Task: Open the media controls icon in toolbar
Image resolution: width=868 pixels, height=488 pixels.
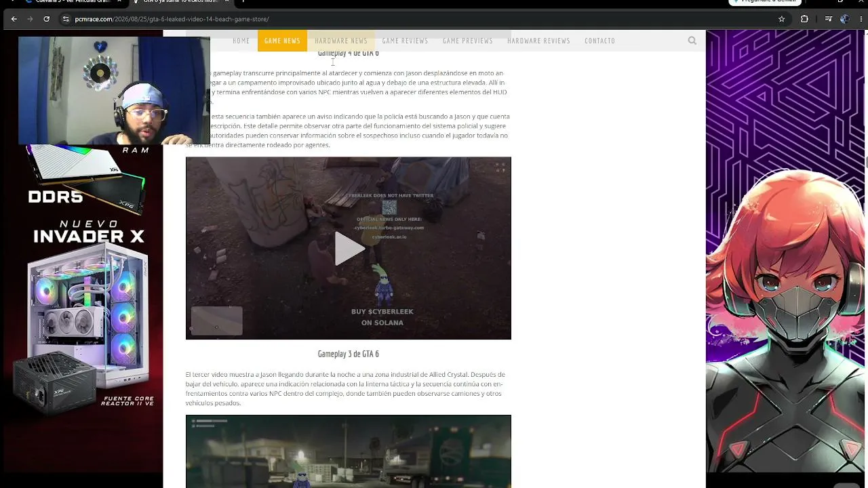Action: [828, 19]
